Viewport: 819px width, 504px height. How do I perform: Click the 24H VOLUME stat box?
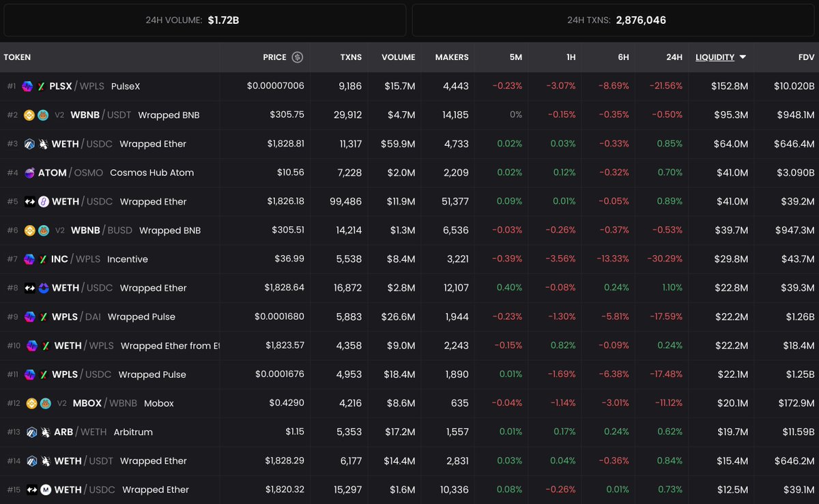coord(203,20)
